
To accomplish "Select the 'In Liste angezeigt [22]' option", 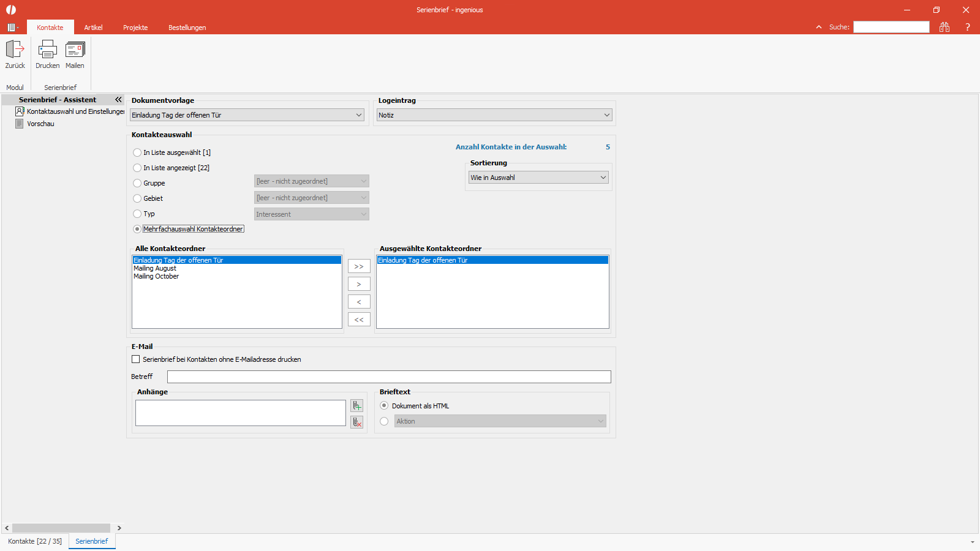I will 137,168.
